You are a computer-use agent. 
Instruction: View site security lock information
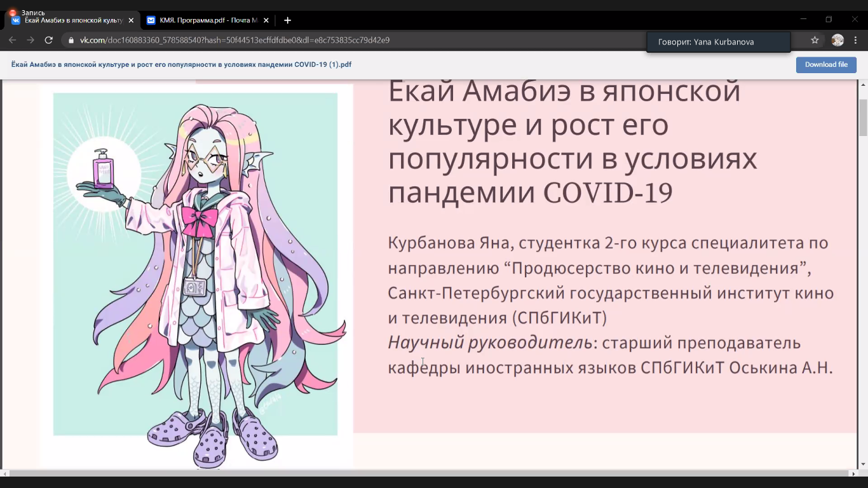[71, 40]
